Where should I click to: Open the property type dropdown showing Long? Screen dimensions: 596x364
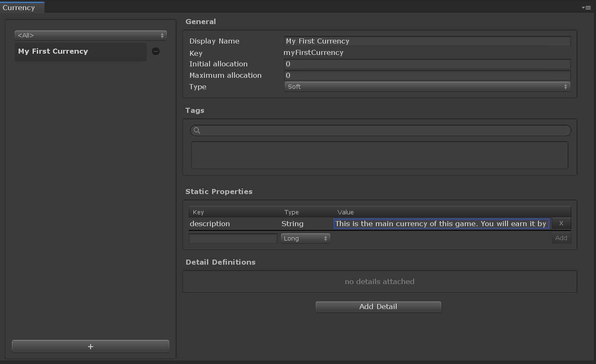306,238
